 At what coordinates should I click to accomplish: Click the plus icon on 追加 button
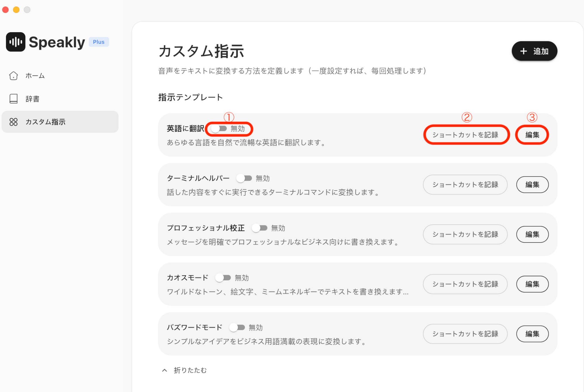click(524, 51)
